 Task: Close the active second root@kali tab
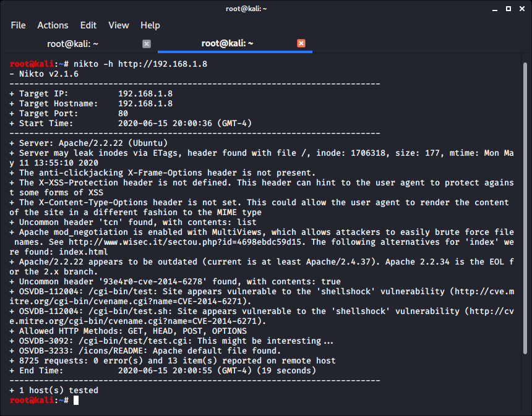click(301, 43)
